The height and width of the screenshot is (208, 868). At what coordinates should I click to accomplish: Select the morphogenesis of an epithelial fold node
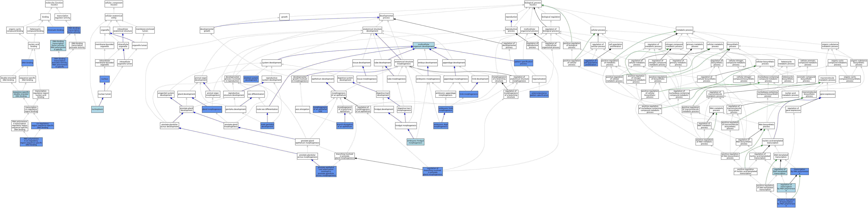(320, 109)
